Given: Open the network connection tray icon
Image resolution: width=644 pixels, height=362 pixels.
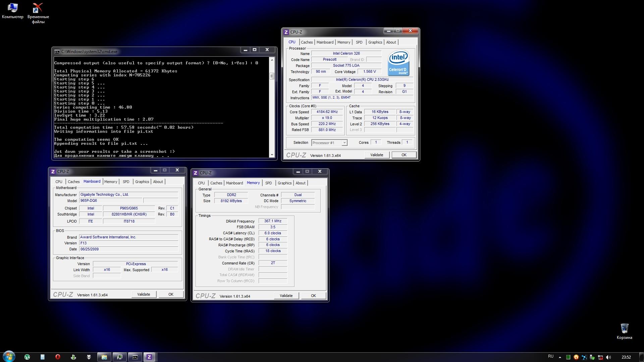Looking at the screenshot, I should click(x=600, y=357).
